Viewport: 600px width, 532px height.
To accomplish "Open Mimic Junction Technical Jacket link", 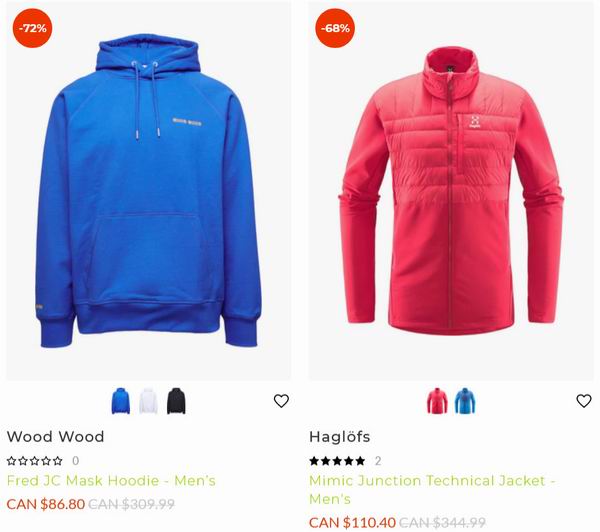I will 432,490.
